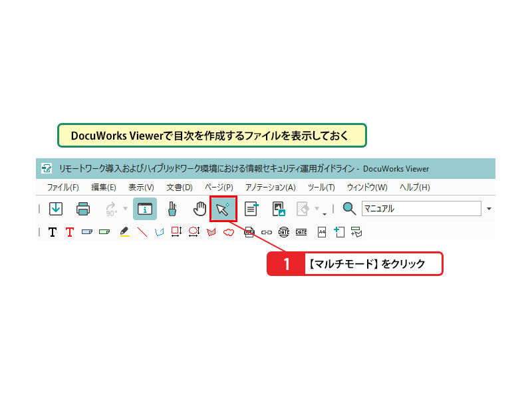Select the red cloud annotation tool
This screenshot has height=399, width=532.
point(229,232)
